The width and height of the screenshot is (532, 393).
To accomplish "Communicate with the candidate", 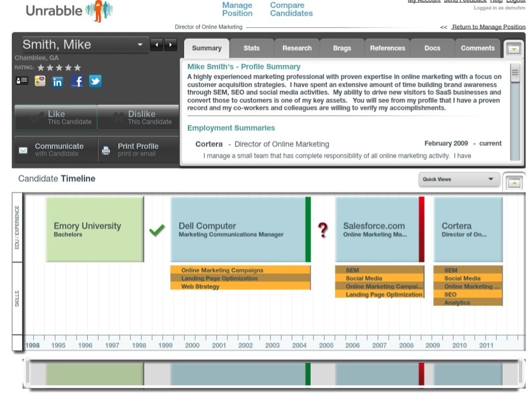I will point(56,150).
